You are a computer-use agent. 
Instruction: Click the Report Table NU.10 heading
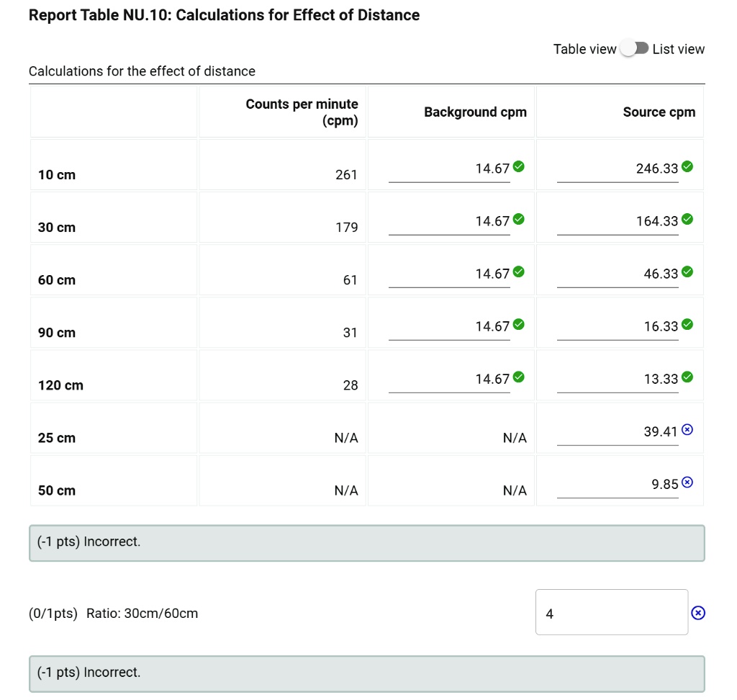click(225, 15)
